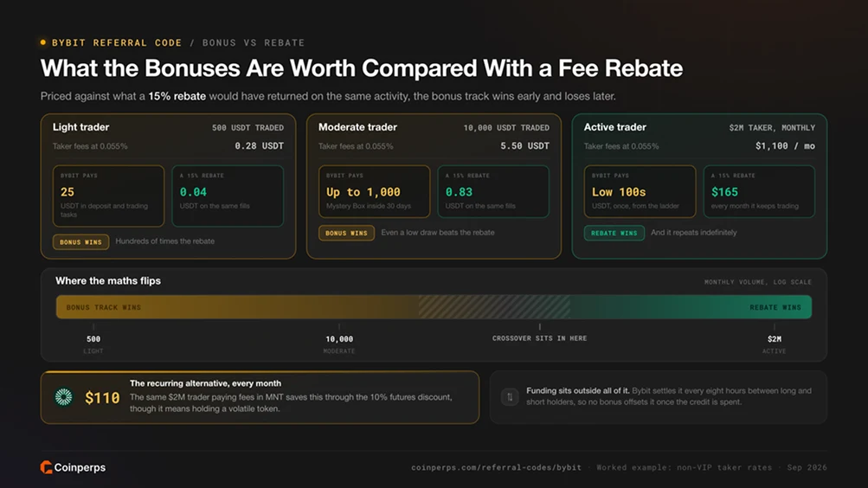Click the 0.83 rebate box in Moderate trader
868x488 pixels.
click(x=493, y=191)
